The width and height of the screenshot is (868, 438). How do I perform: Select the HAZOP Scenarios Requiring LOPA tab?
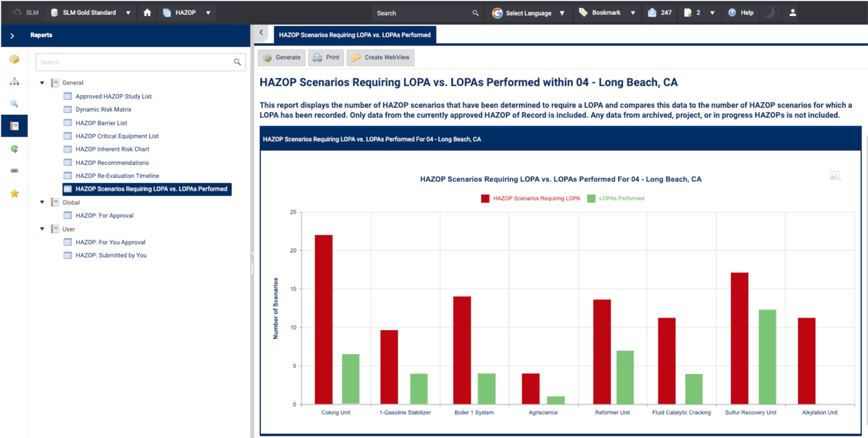pyautogui.click(x=355, y=35)
